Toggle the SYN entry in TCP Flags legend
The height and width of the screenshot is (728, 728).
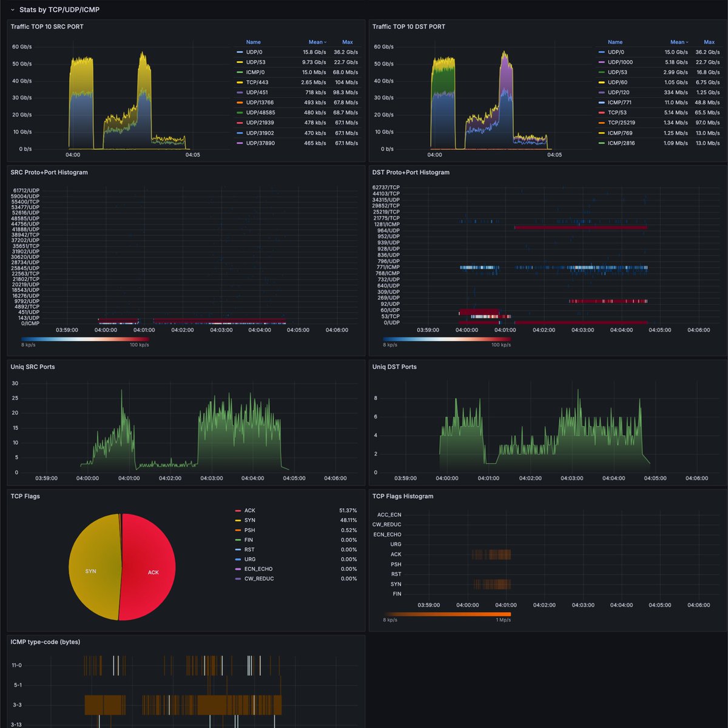249,520
